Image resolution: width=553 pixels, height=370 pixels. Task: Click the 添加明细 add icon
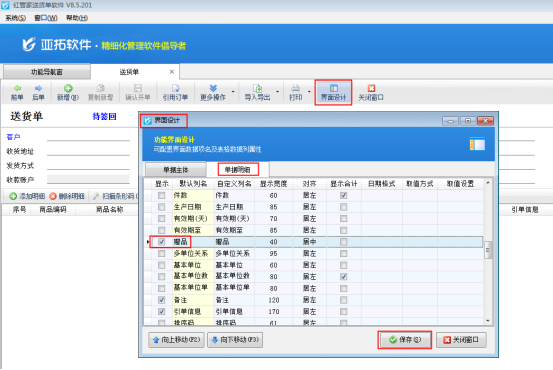[13, 196]
